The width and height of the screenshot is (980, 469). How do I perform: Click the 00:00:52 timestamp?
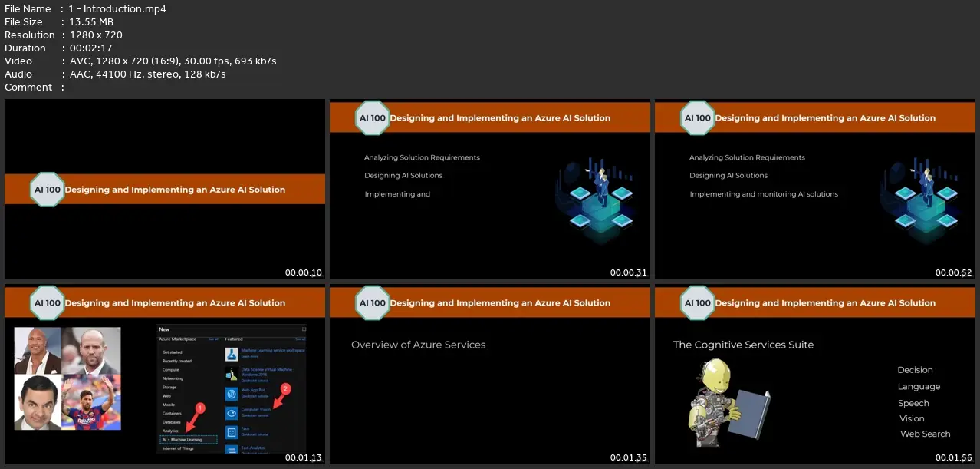[x=954, y=272]
